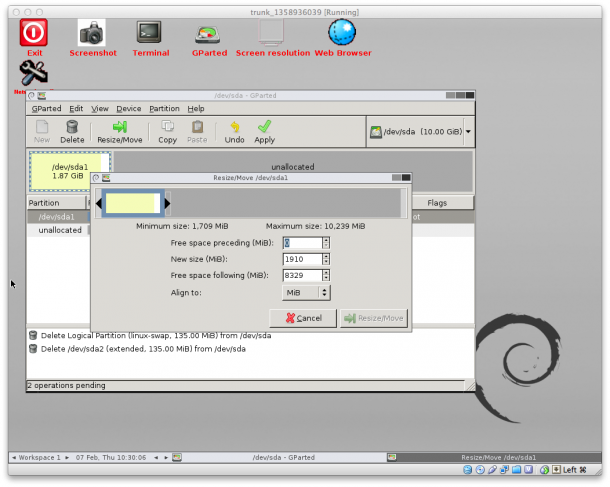
Task: Click the Flags column header
Action: (x=442, y=203)
